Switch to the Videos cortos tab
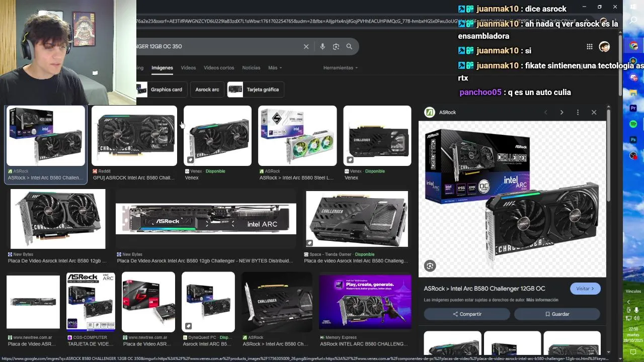The width and height of the screenshot is (644, 362). pyautogui.click(x=219, y=68)
